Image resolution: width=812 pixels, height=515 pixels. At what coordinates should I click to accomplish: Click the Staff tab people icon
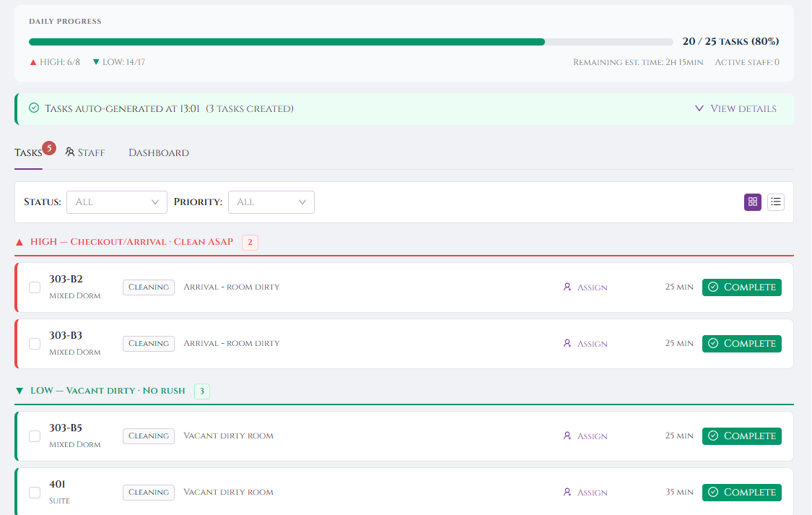coord(70,152)
